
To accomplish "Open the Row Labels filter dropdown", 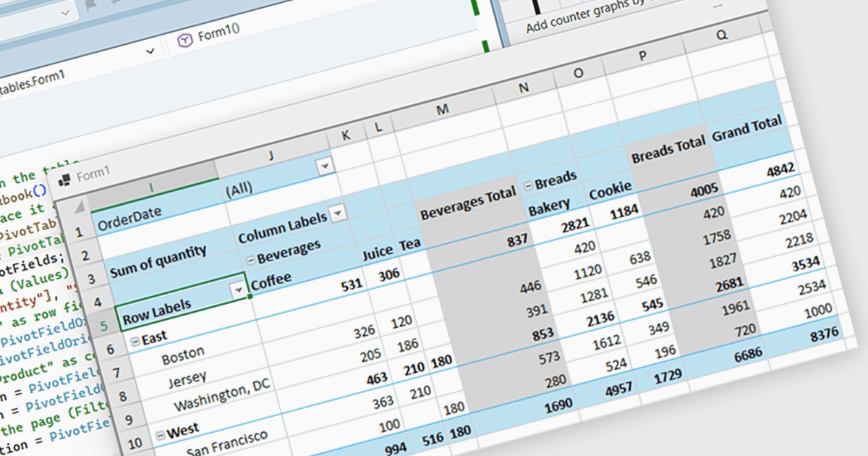I will [239, 291].
